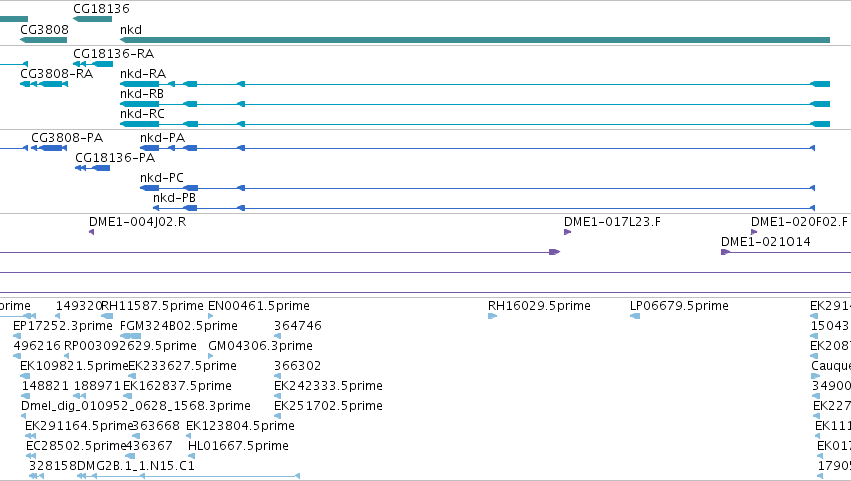This screenshot has width=851, height=481.
Task: Click the long nkd gene bar
Action: [x=475, y=40]
